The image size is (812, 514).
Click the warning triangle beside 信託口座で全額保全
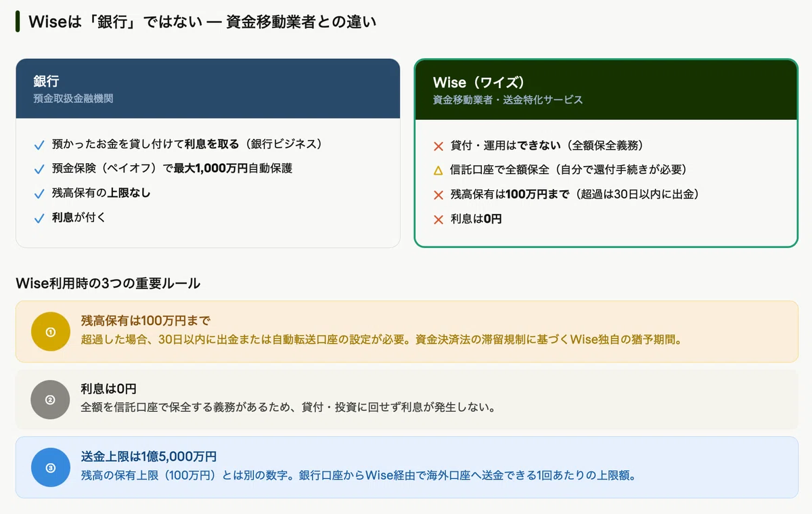(438, 170)
